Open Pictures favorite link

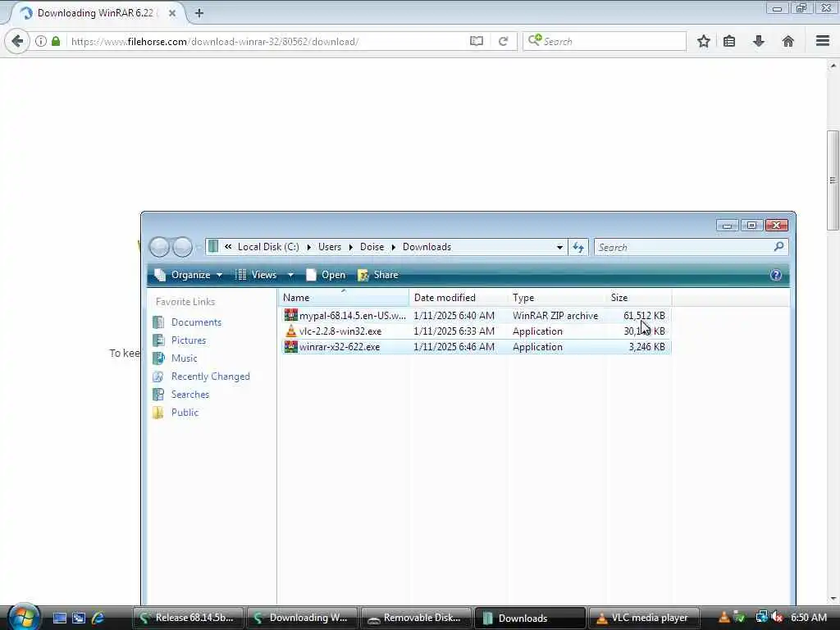pos(188,340)
